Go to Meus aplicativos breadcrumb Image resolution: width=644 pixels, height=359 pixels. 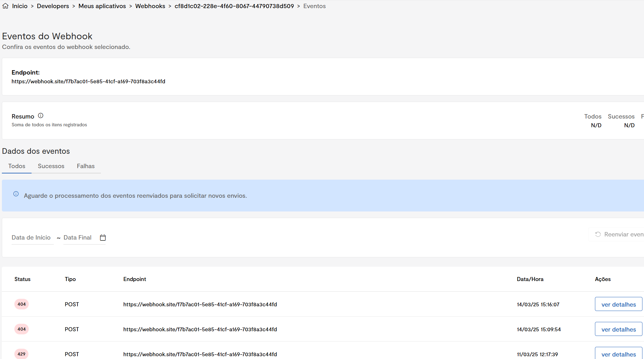(102, 6)
